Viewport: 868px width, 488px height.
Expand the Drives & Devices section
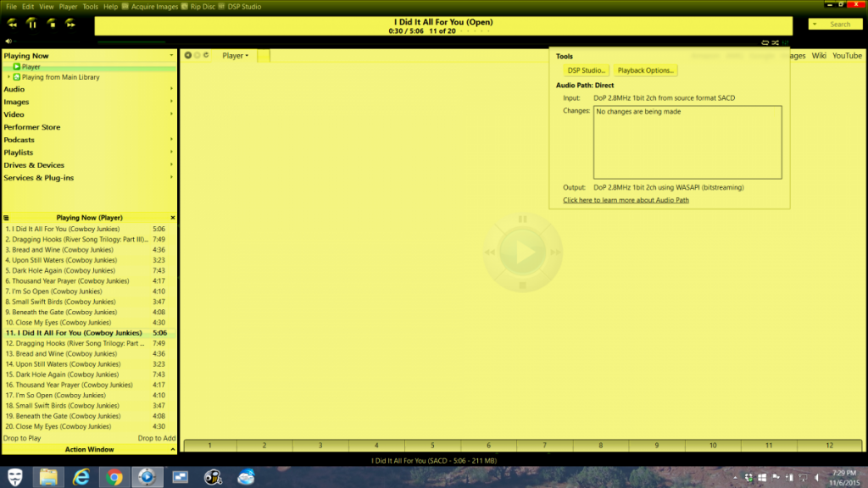pos(171,165)
